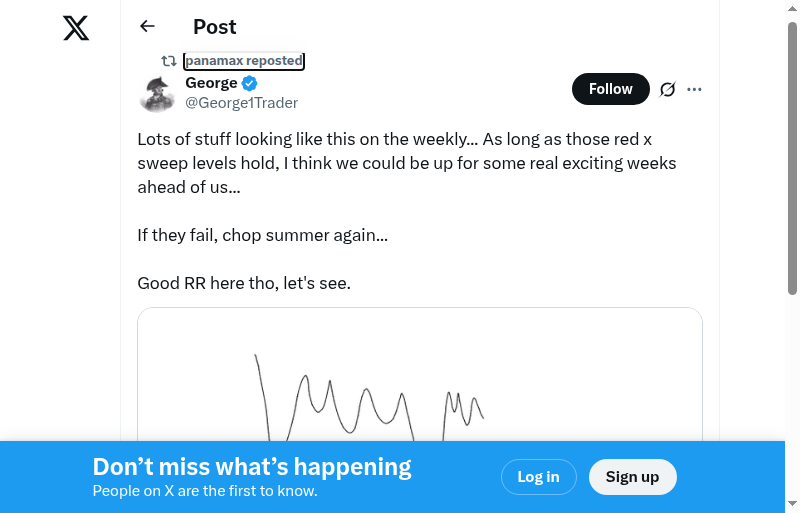Viewport: 800px width, 513px height.
Task: Click the X logo home icon
Action: 76,28
